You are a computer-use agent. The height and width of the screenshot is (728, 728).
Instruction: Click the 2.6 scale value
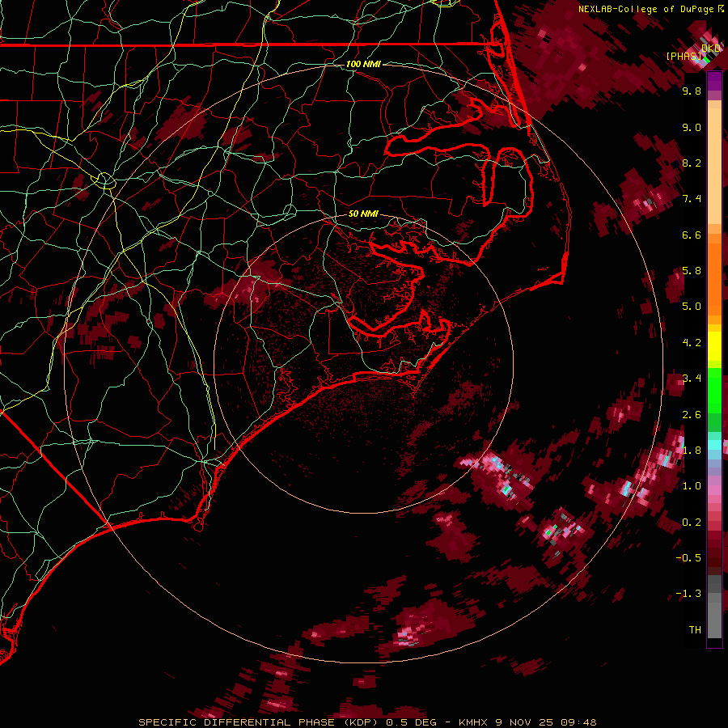pos(692,415)
